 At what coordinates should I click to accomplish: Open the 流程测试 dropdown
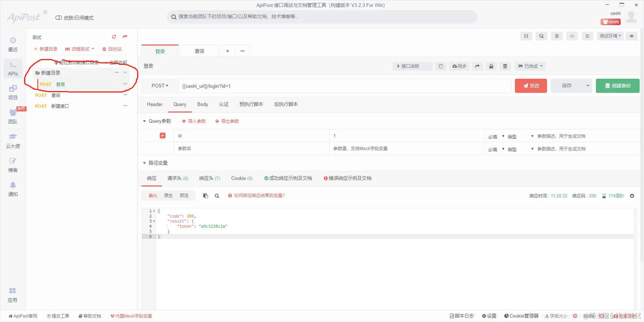[80, 49]
